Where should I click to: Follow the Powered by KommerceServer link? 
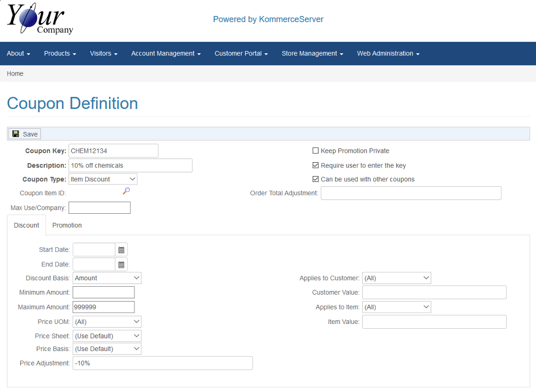pos(268,20)
